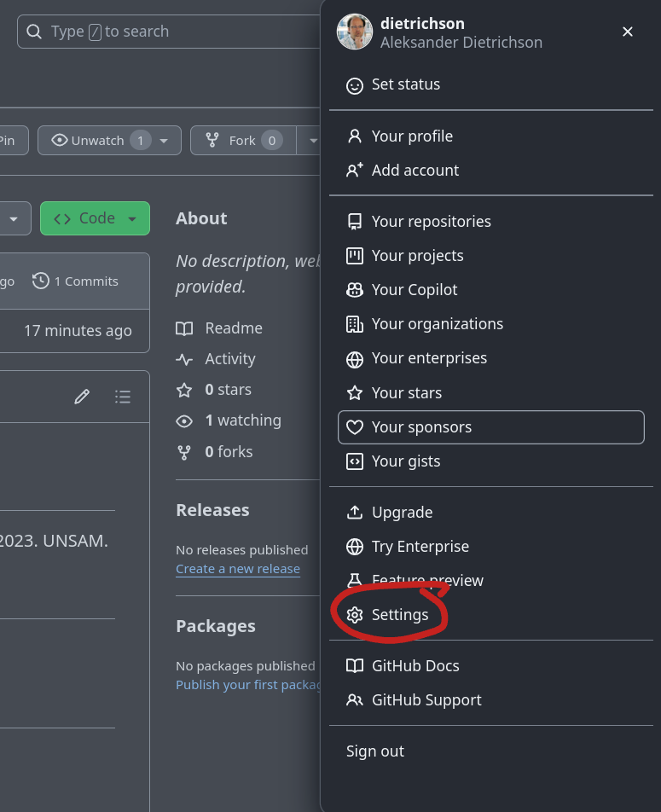661x812 pixels.
Task: Open Settings from the user menu
Action: (x=399, y=615)
